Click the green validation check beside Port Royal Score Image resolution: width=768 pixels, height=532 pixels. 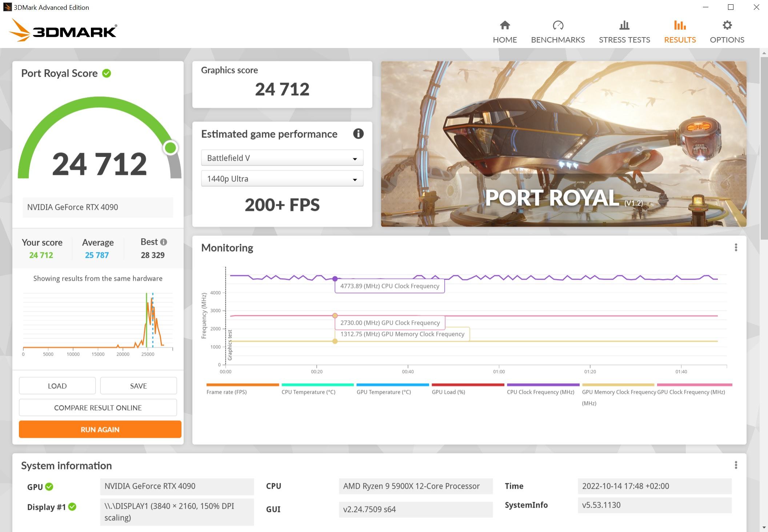(x=107, y=73)
